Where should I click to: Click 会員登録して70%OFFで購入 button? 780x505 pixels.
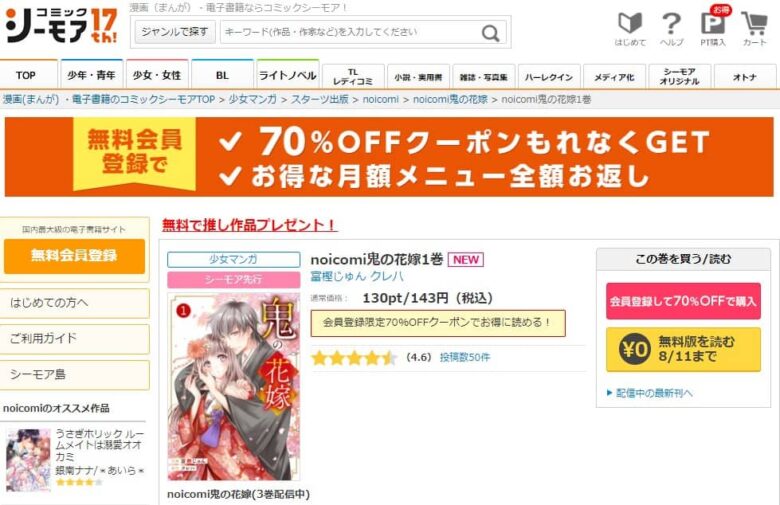point(683,301)
